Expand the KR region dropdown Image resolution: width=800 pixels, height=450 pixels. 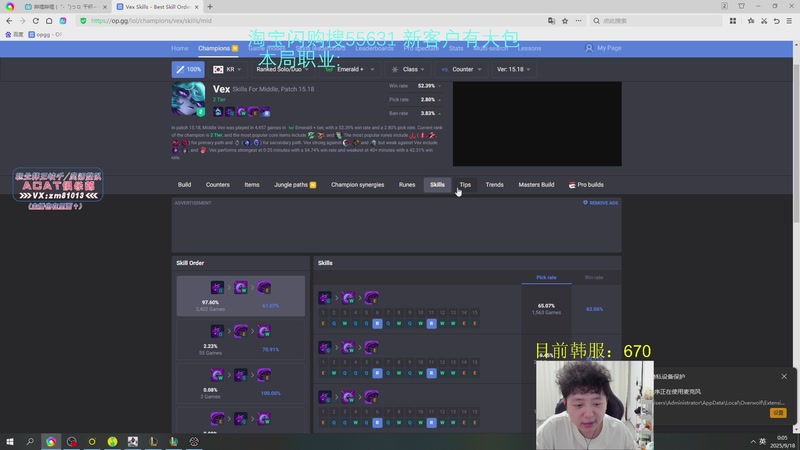pos(228,69)
